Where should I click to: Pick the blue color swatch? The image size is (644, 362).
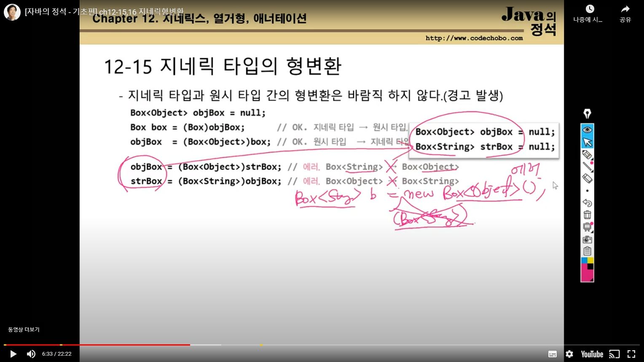[x=584, y=260]
